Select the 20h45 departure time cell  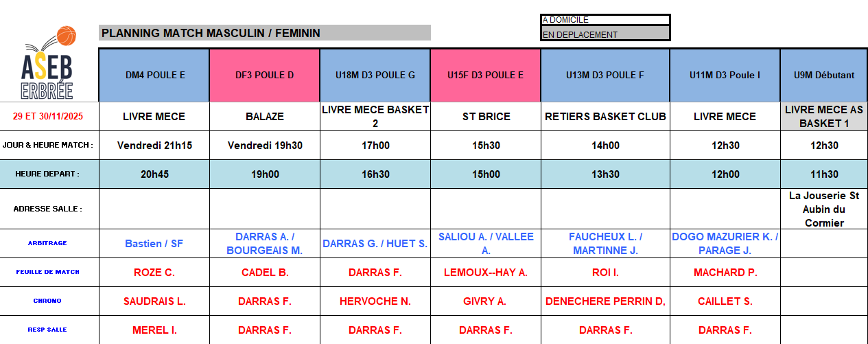(154, 174)
